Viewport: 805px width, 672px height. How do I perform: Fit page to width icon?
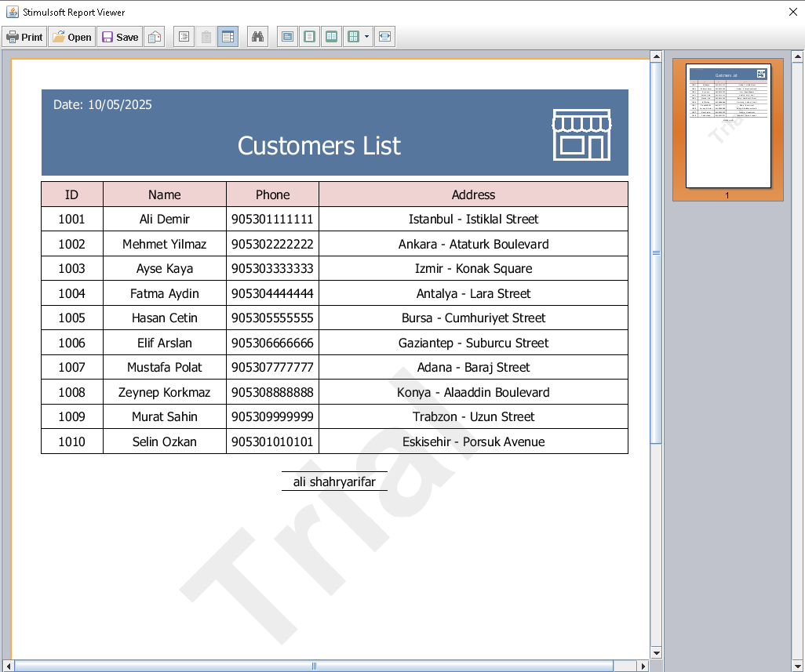click(x=384, y=37)
